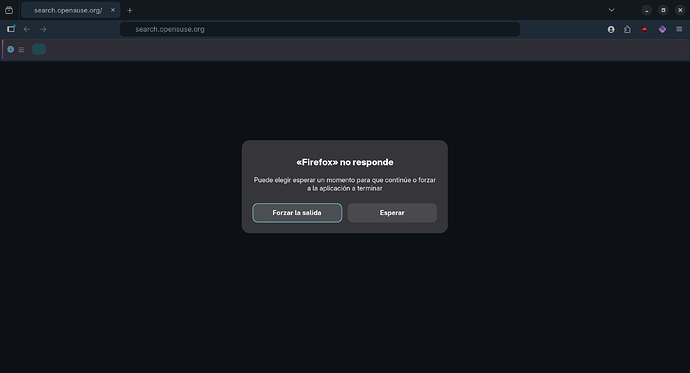Open the Extensions puzzle-piece menu
690x373 pixels.
click(628, 29)
